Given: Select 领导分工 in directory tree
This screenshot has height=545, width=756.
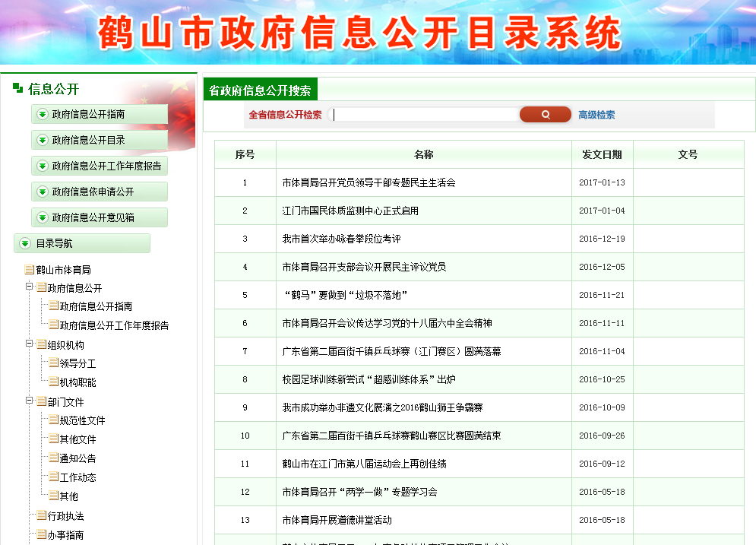Looking at the screenshot, I should [77, 363].
